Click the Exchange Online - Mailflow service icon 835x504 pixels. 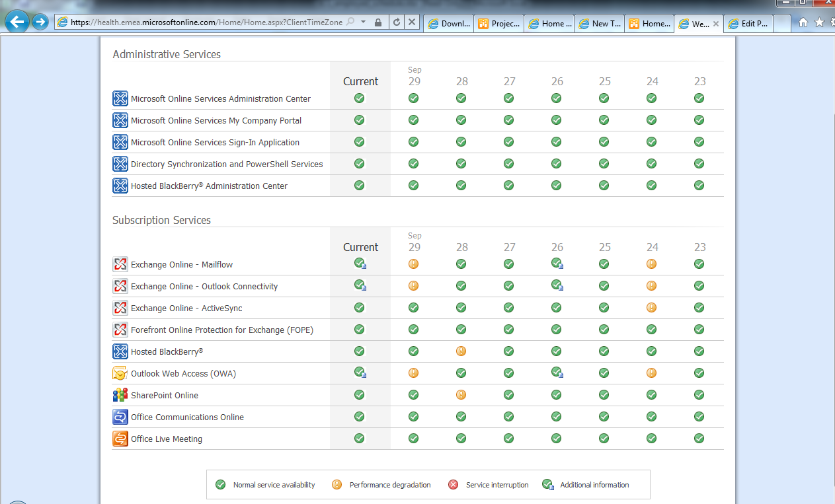120,264
